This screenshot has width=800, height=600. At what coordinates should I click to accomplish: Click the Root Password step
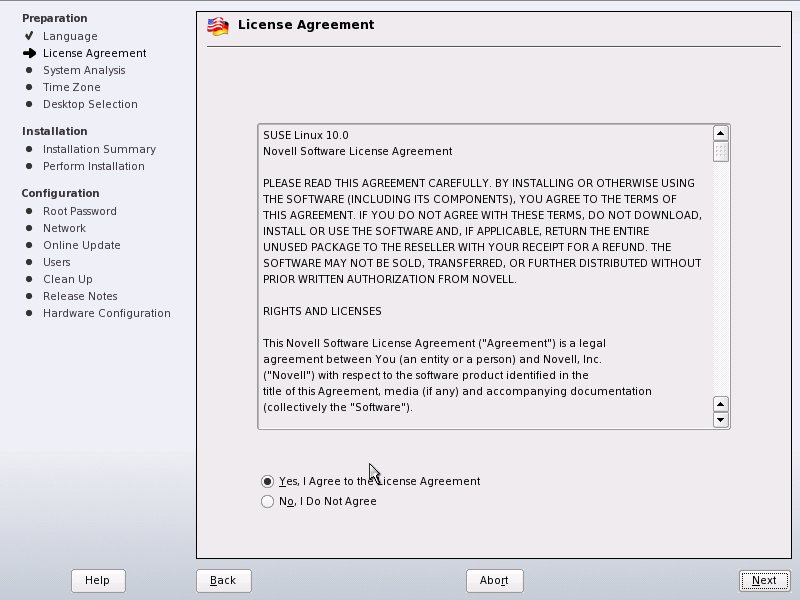(x=80, y=211)
